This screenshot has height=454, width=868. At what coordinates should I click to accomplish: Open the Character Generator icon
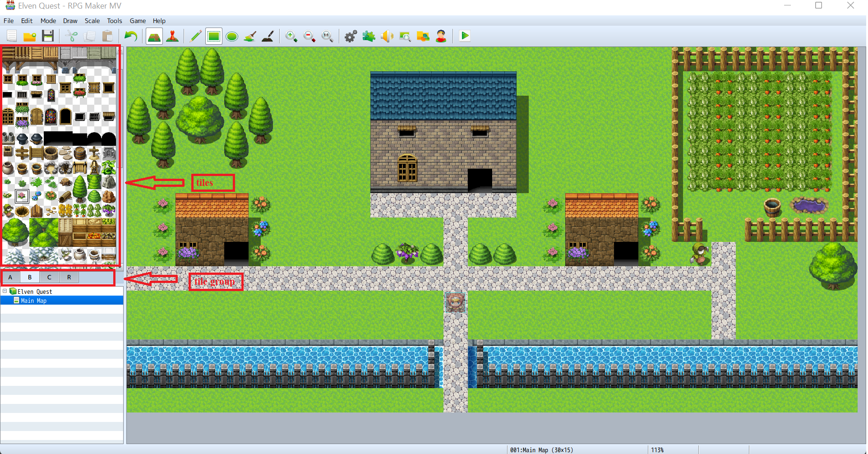(441, 36)
